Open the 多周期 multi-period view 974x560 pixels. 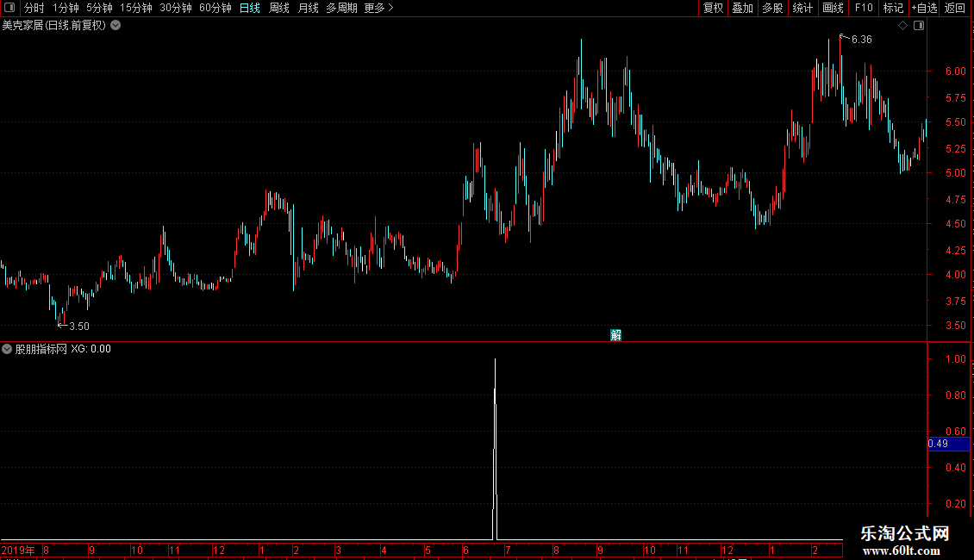coord(341,8)
